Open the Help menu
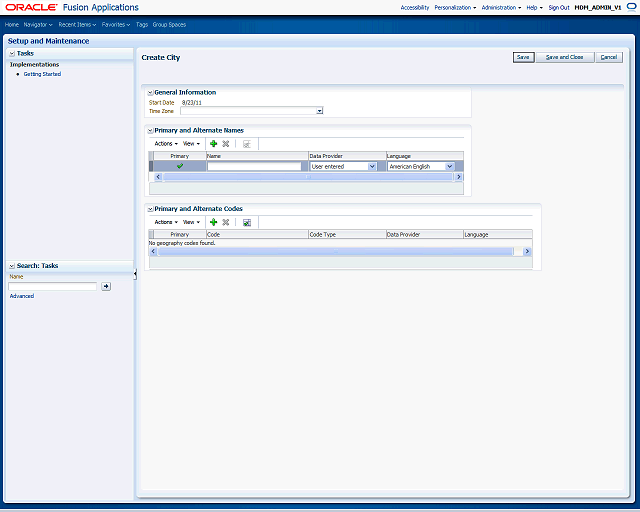This screenshot has width=640, height=512. (534, 7)
